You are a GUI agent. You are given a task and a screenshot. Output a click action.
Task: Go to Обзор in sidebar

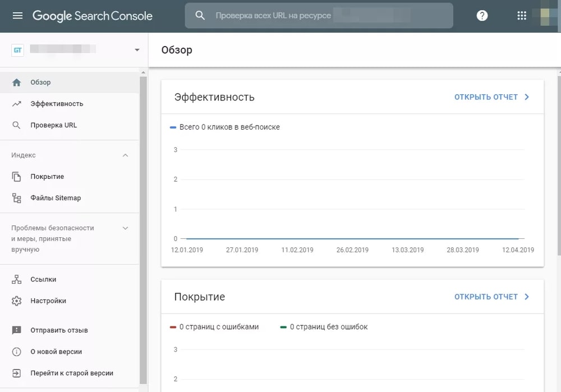click(x=70, y=82)
